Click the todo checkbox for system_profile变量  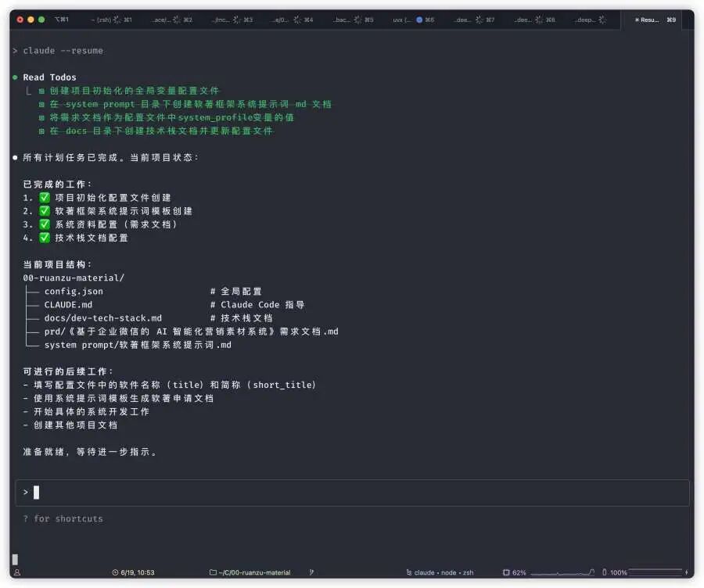pos(41,117)
